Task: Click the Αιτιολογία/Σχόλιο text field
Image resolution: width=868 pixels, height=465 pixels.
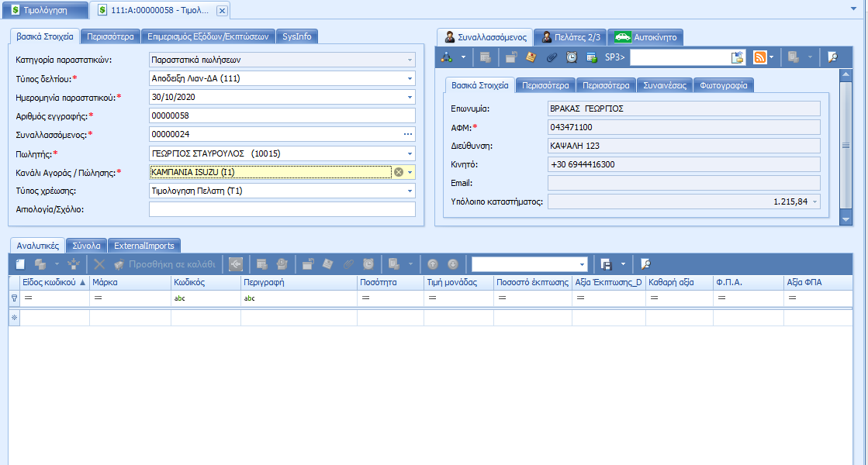Action: point(282,209)
